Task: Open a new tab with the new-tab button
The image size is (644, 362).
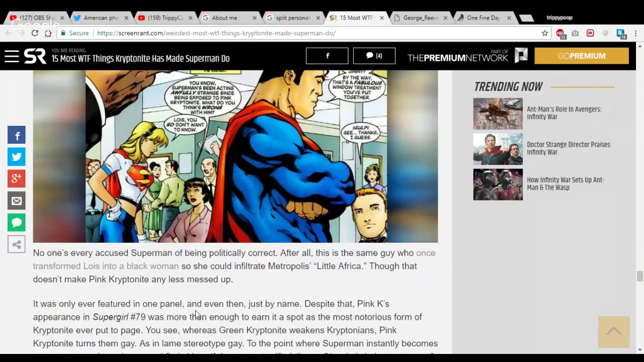Action: [x=526, y=18]
